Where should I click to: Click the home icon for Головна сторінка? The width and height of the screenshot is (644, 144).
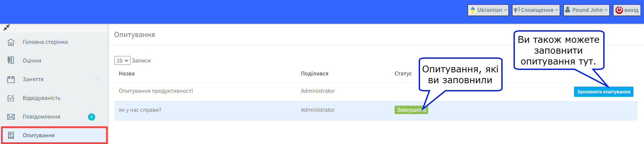[x=11, y=42]
